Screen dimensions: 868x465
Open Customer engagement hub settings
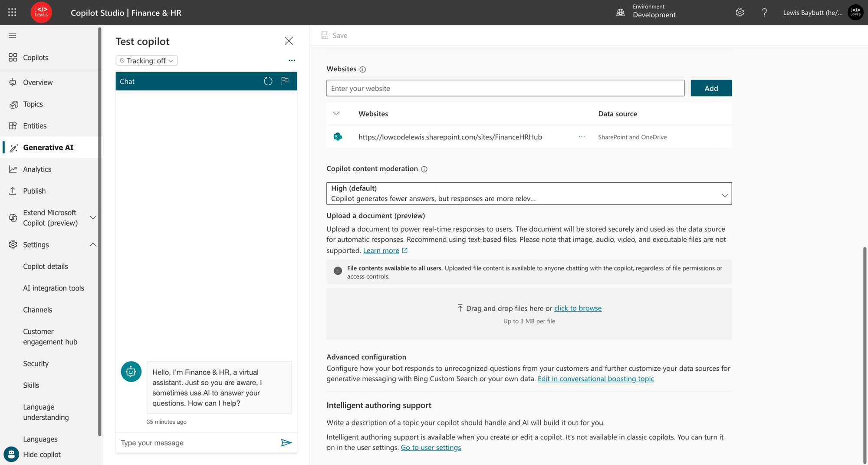[50, 336]
